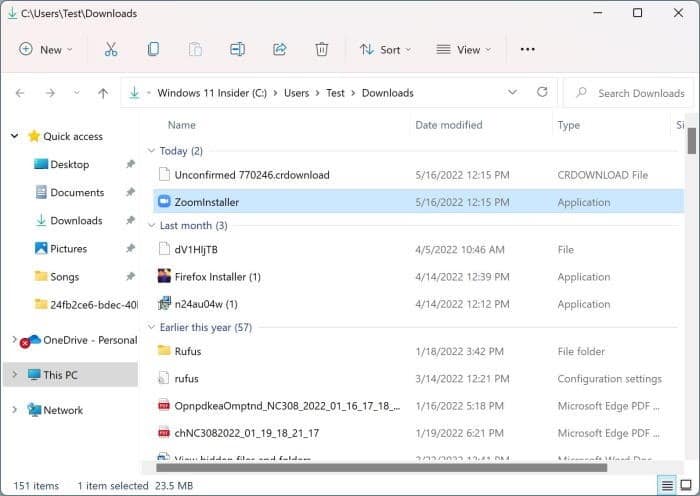Click the OpnpdkeaOmptnd PDF file icon
700x496 pixels.
[164, 405]
